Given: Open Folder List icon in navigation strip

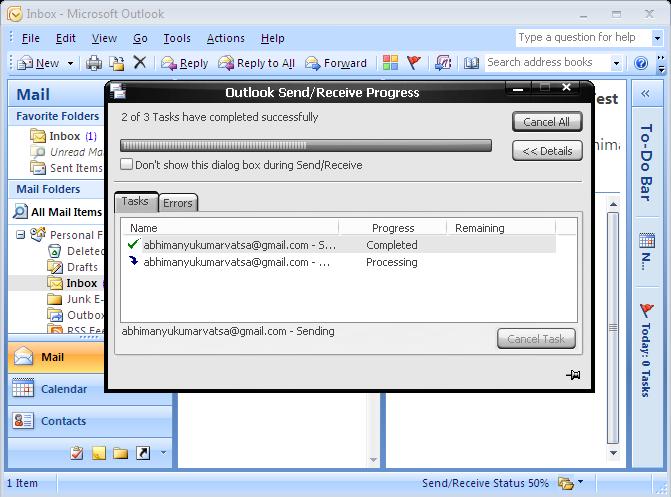Looking at the screenshot, I should point(121,453).
